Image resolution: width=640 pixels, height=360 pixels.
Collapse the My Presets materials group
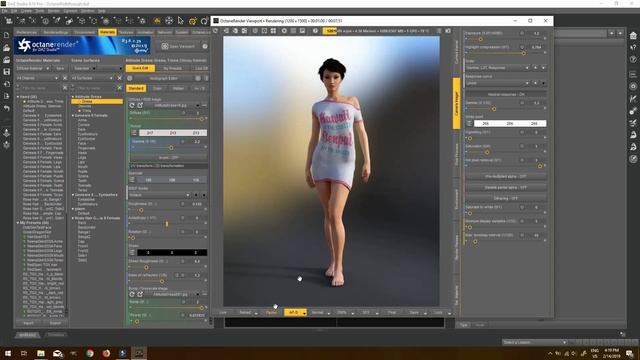(x=18, y=223)
